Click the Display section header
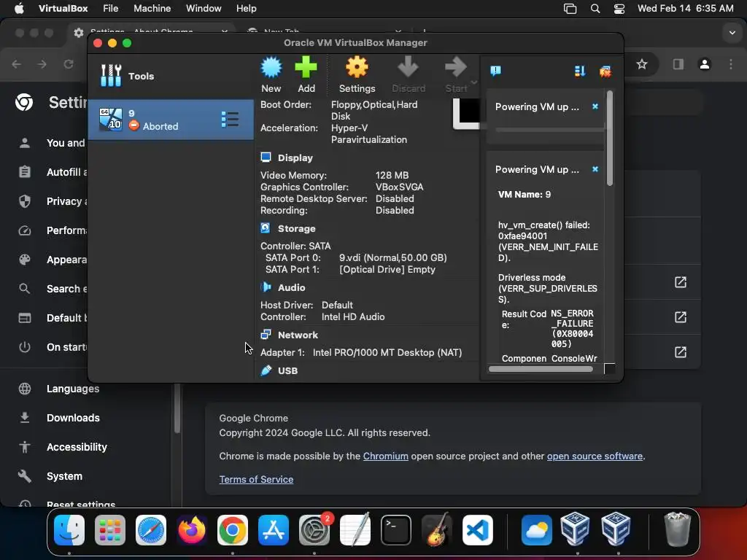Screen dimensions: 747x560 pos(295,158)
